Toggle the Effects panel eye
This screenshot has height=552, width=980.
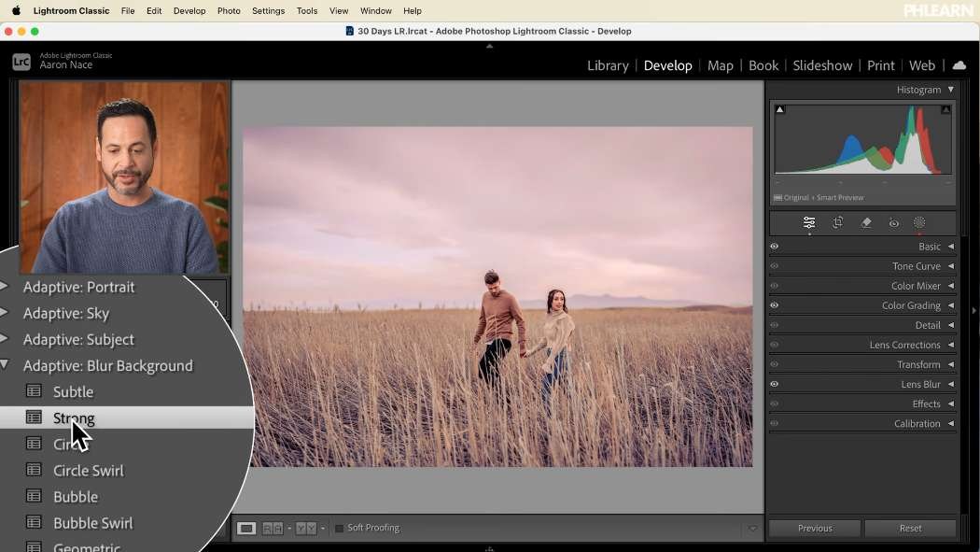[x=775, y=403]
